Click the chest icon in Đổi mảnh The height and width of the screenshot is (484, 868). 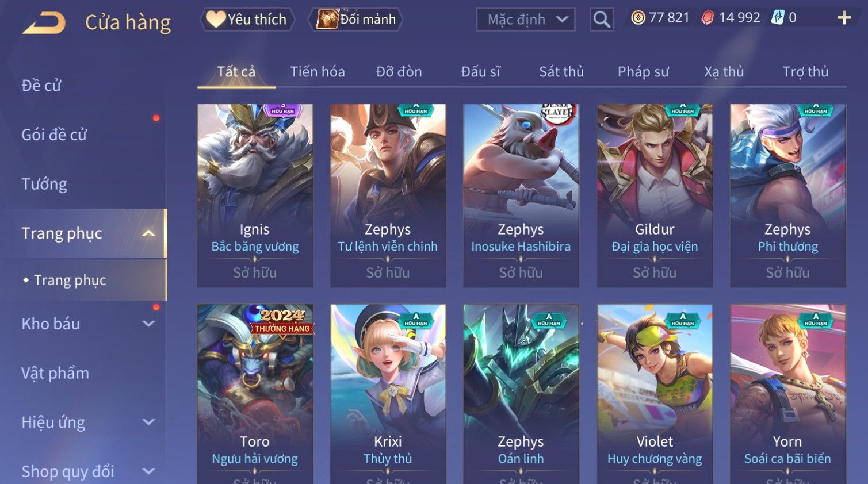pyautogui.click(x=327, y=20)
